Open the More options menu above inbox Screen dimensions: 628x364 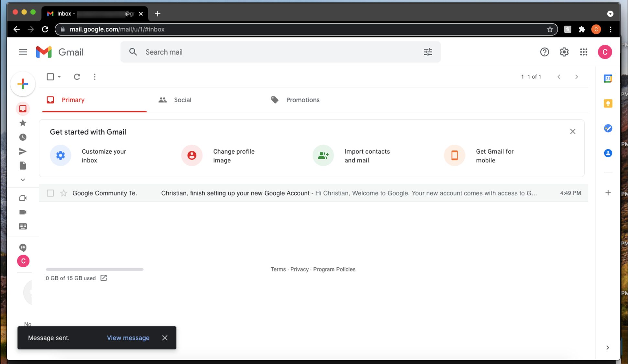94,77
